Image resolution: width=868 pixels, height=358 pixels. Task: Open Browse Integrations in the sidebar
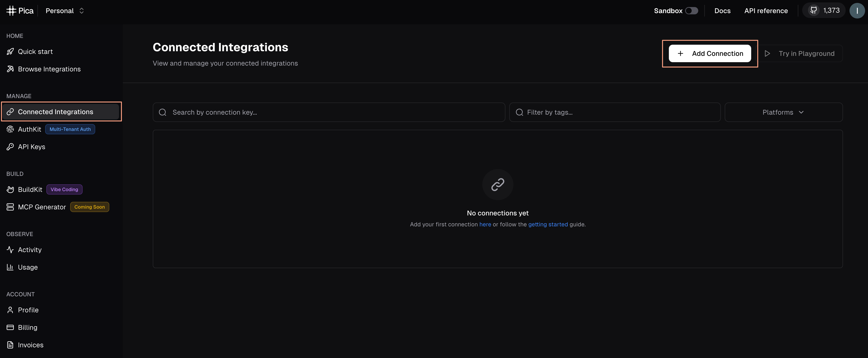click(x=49, y=69)
